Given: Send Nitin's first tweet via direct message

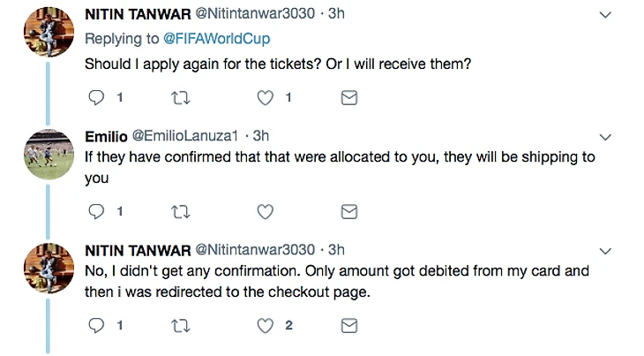Looking at the screenshot, I should pos(348,98).
